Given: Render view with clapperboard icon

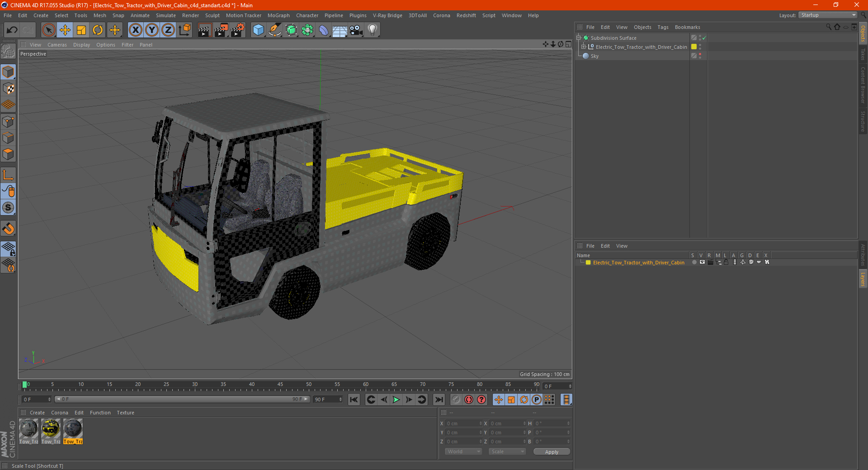Looking at the screenshot, I should coord(204,30).
